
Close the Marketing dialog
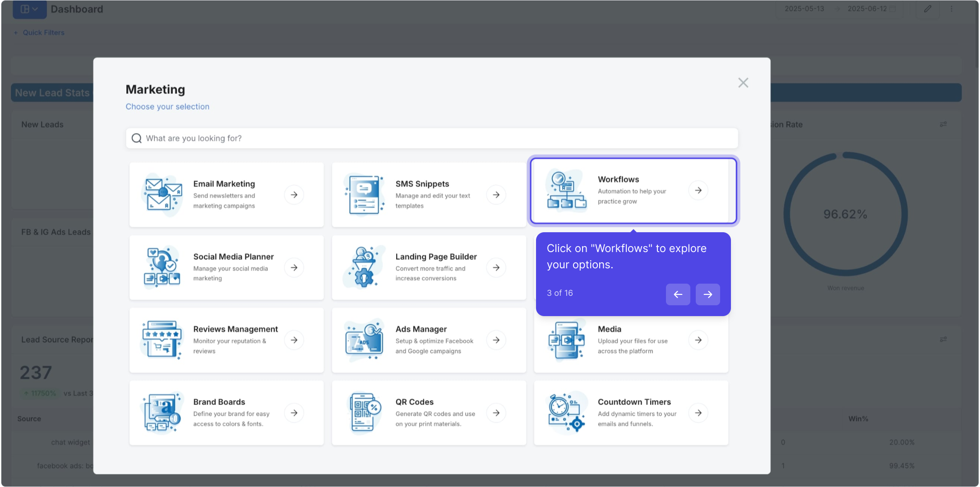[743, 83]
